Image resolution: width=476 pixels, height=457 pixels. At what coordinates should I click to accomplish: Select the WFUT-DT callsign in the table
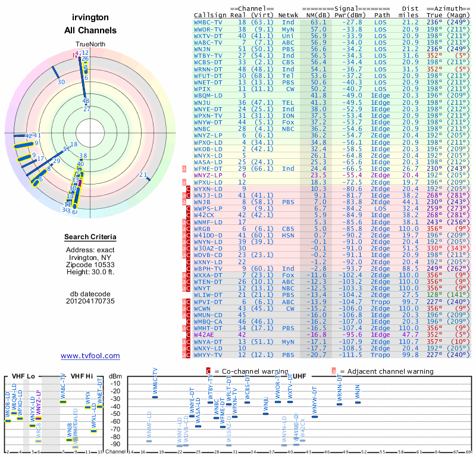(208, 76)
